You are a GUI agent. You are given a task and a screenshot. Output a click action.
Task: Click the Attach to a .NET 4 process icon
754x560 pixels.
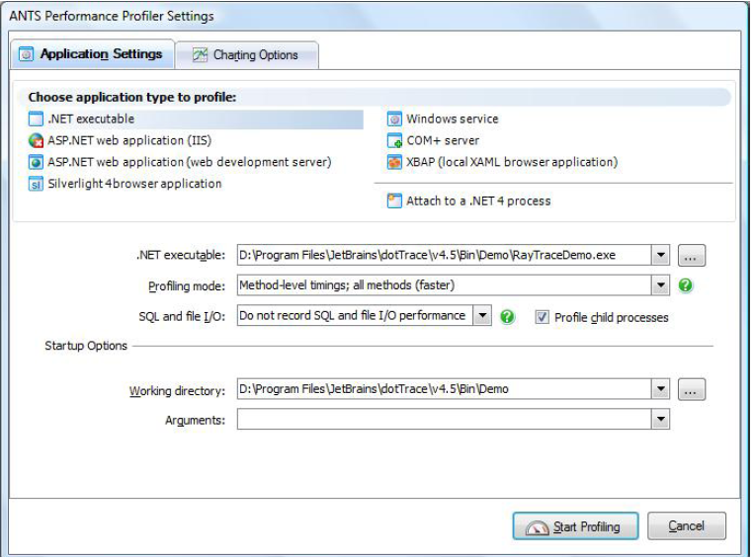[394, 200]
